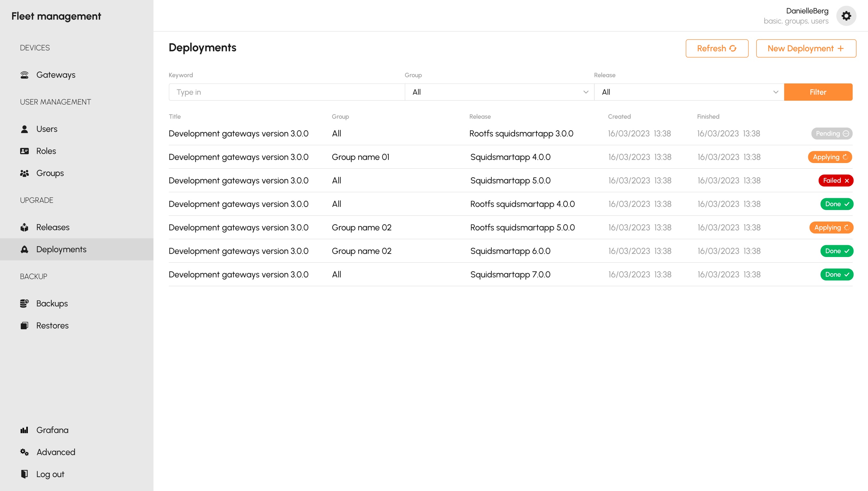Click Done badge for Rootfs squidsmartapp 4.0.0
The height and width of the screenshot is (491, 868).
point(837,204)
